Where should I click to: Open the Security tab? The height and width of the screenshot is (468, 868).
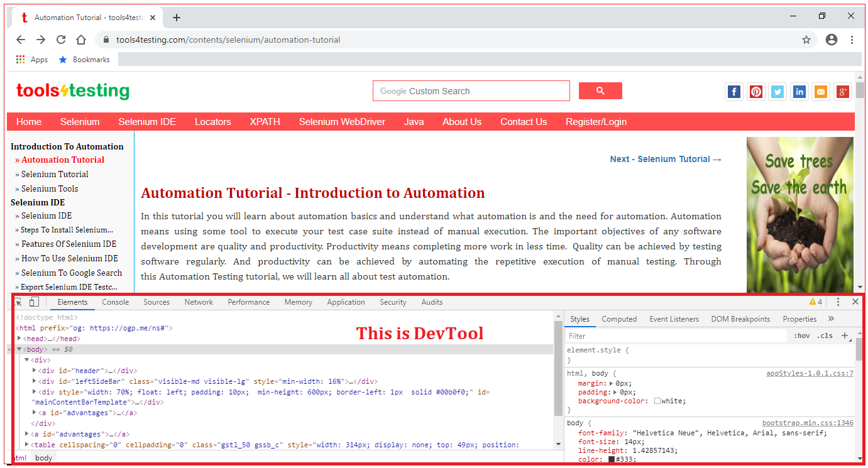(x=393, y=302)
